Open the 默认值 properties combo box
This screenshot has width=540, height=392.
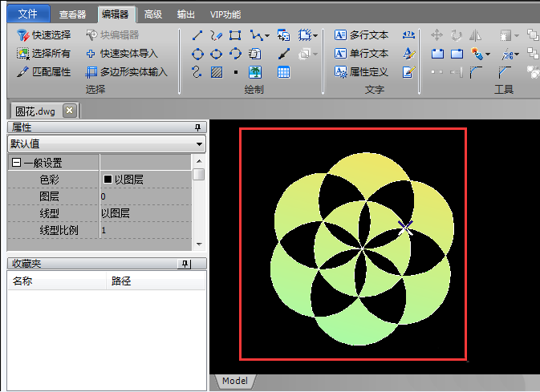[x=107, y=143]
